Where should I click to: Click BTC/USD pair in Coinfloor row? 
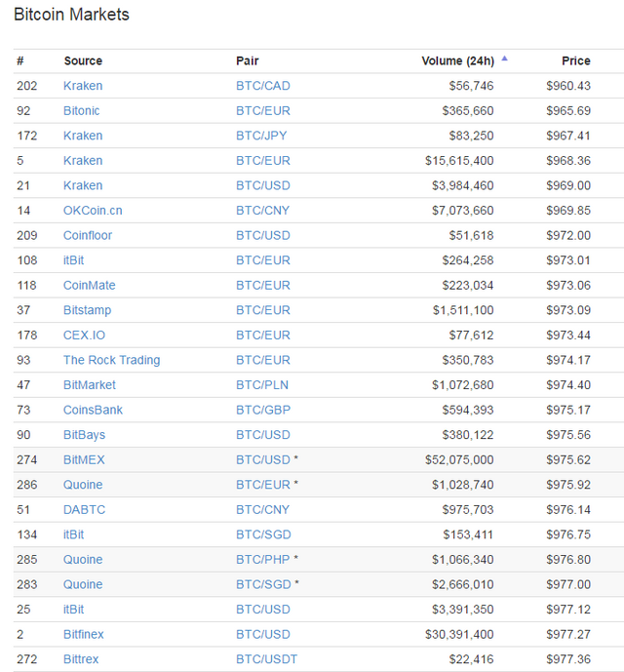pyautogui.click(x=262, y=235)
